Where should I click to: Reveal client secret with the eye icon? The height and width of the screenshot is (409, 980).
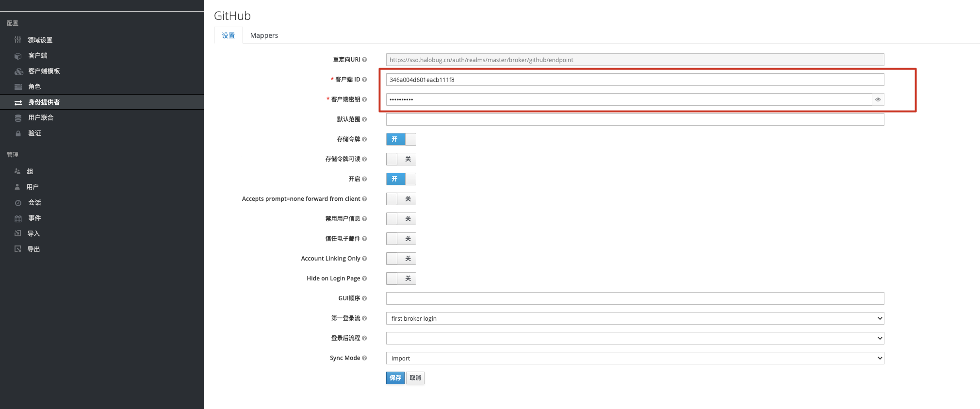(878, 99)
